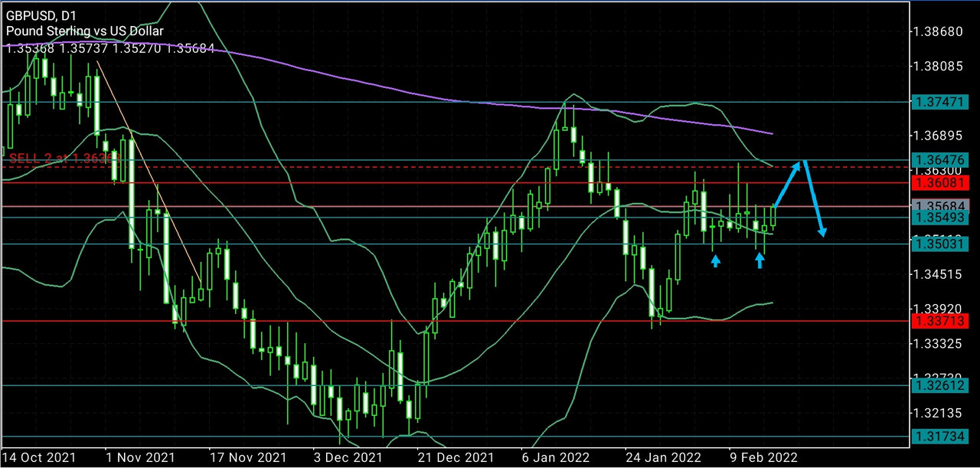This screenshot has height=468, width=980.
Task: Click the 1.33920 price scale value
Action: (939, 308)
